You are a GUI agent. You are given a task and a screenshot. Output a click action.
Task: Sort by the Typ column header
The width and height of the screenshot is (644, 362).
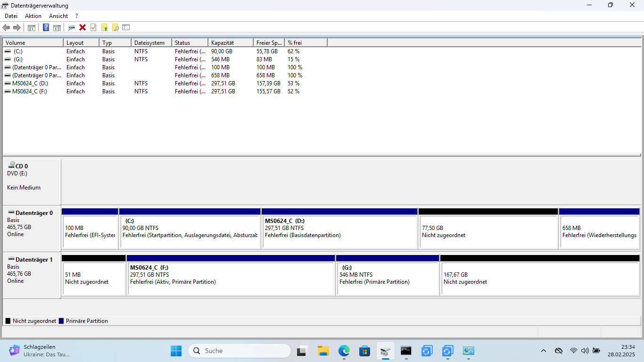(116, 42)
